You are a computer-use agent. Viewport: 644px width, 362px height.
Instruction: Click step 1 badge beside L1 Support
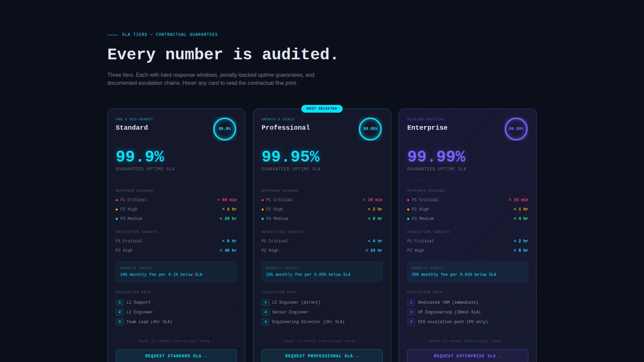pos(119,302)
